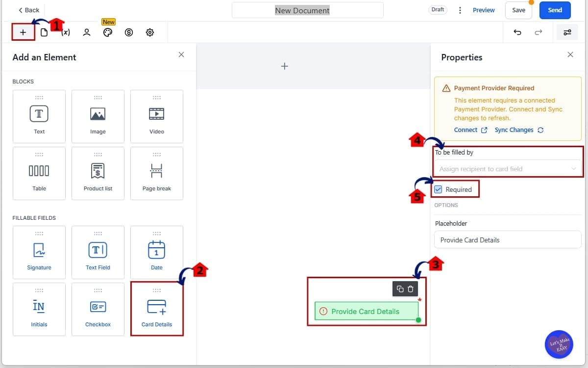Open the document settings gear icon
Image resolution: width=588 pixels, height=368 pixels.
(x=150, y=32)
